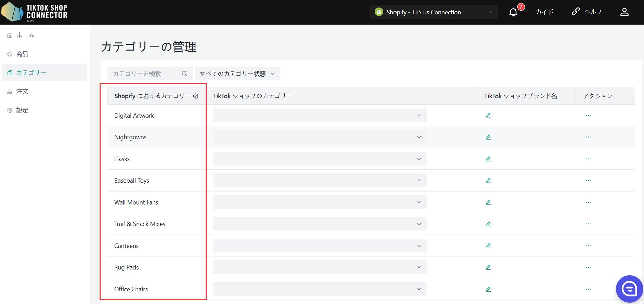Click the Canteens category name
Viewport: 644px width, 304px height.
127,246
